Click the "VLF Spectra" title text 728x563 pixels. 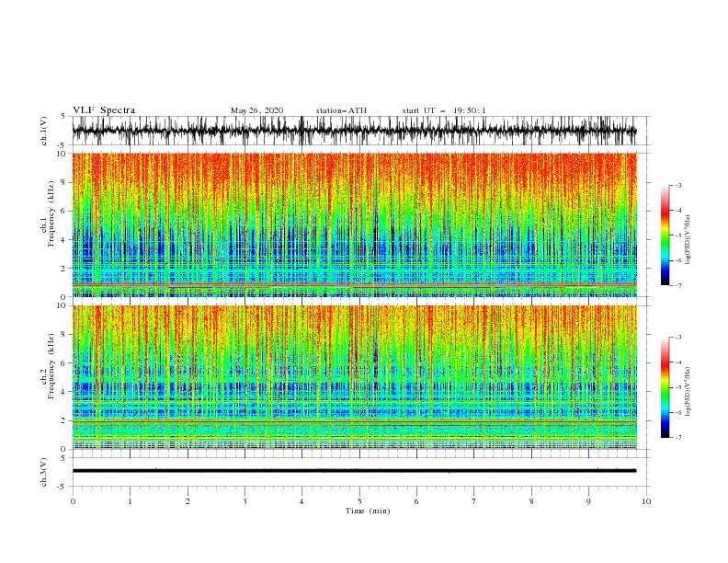coord(104,110)
